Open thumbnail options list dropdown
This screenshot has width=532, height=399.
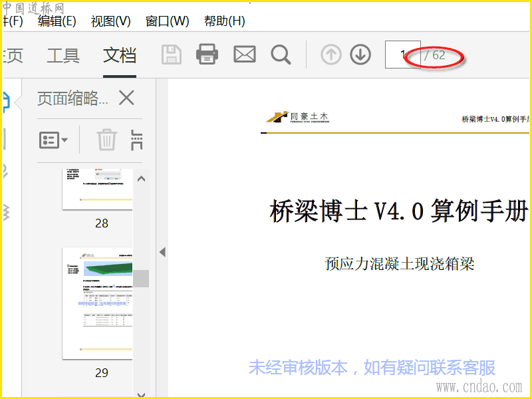pos(54,140)
